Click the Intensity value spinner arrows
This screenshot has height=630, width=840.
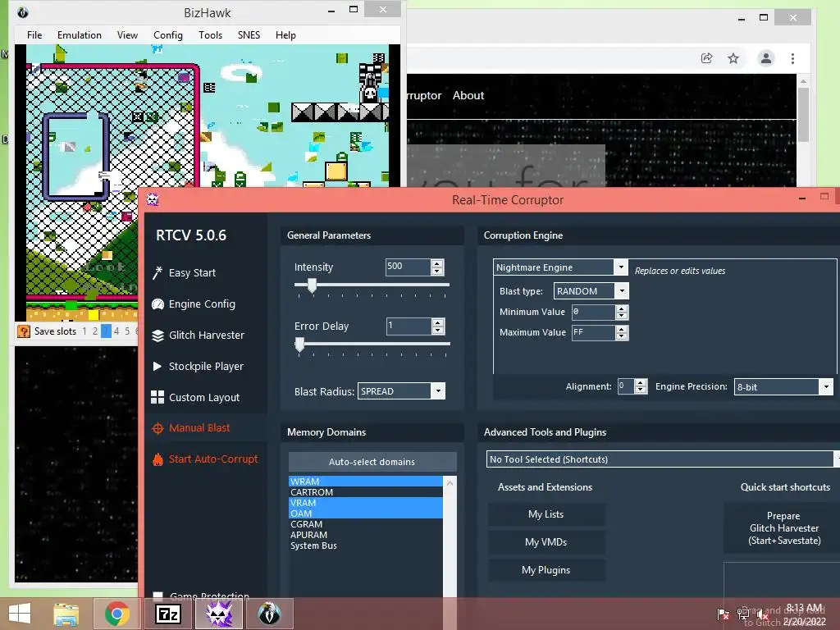tap(437, 267)
